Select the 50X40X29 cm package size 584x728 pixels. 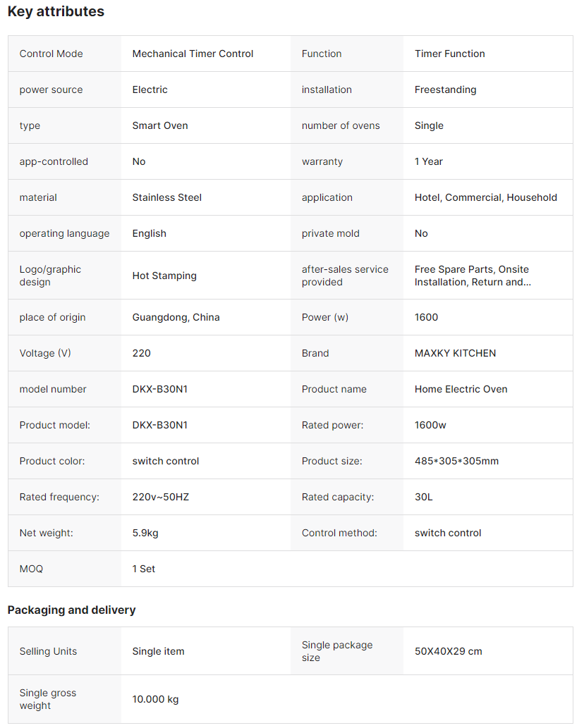(448, 651)
